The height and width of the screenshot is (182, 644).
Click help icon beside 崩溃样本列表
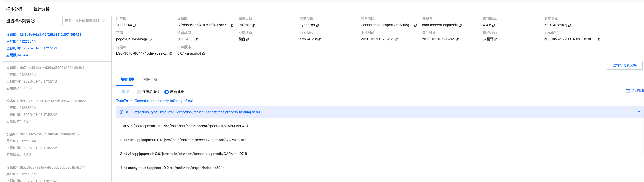pyautogui.click(x=33, y=21)
